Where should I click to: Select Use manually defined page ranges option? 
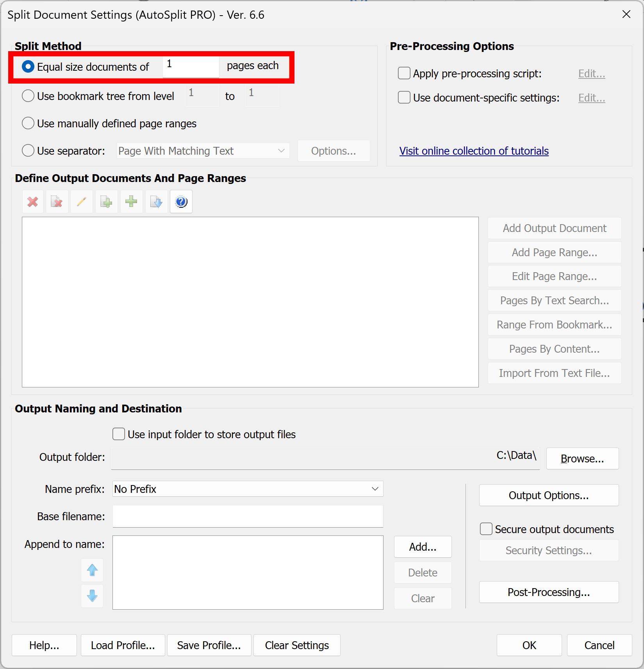[x=28, y=123]
